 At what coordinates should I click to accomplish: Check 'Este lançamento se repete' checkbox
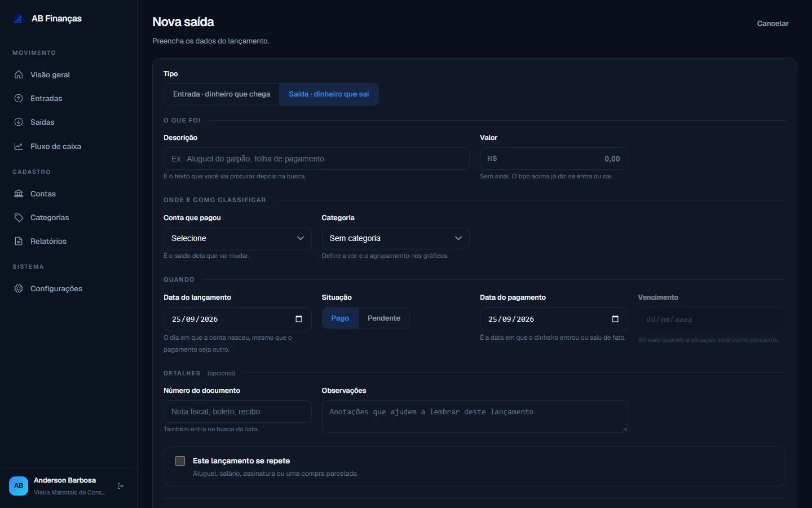[180, 461]
